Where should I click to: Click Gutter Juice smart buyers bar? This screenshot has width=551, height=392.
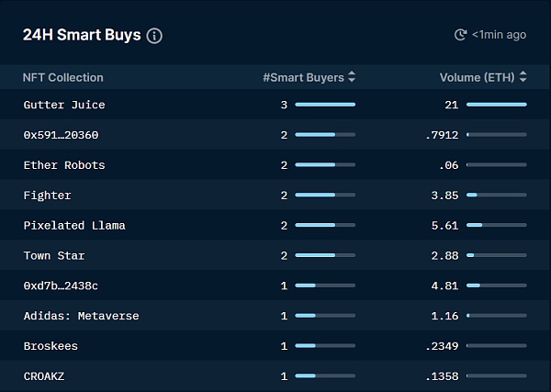coord(325,105)
